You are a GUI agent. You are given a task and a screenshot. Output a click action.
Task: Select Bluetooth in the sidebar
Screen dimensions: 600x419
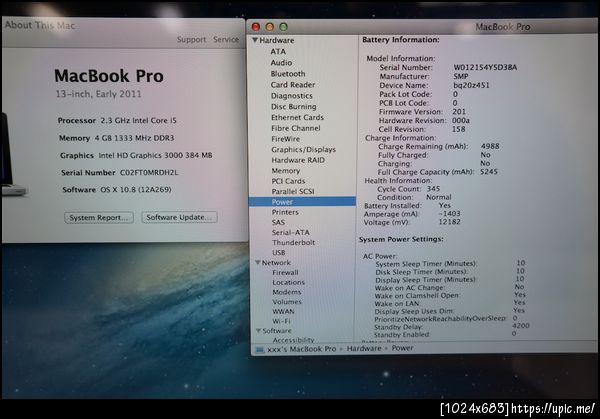[x=288, y=73]
